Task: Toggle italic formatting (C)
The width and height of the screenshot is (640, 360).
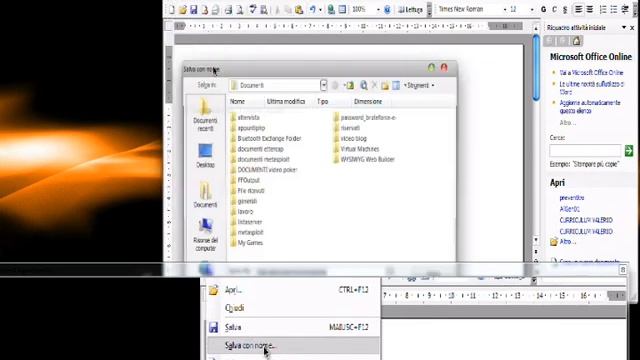Action: point(554,9)
